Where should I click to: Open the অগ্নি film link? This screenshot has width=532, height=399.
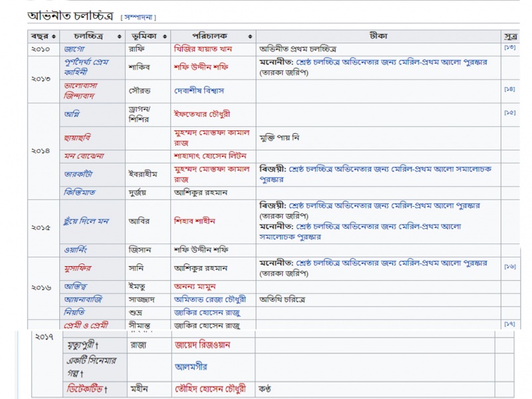click(72, 114)
